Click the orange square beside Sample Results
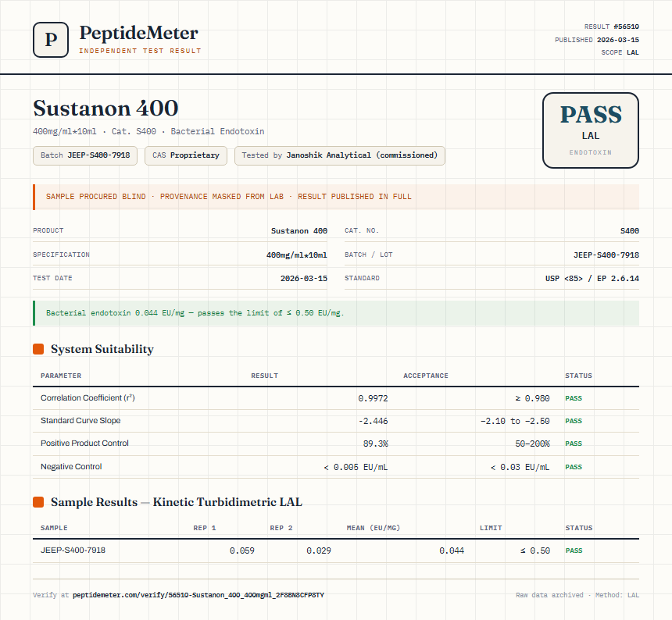Viewport: 672px width, 620px height. 38,502
